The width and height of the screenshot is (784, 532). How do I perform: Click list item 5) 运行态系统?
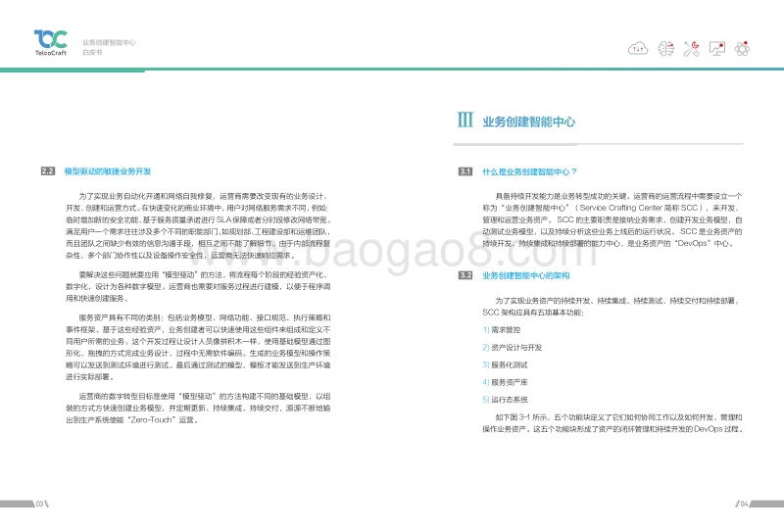coord(505,399)
